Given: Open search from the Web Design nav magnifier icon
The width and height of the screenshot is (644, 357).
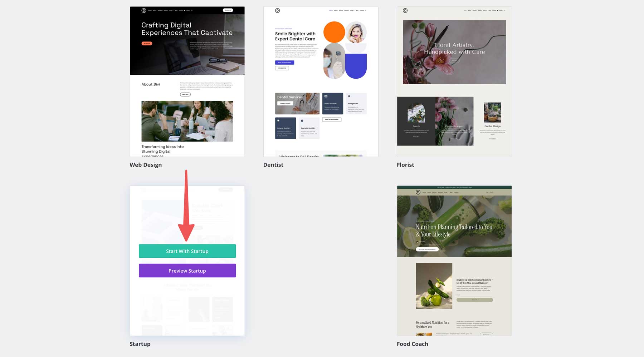Looking at the screenshot, I should [x=192, y=10].
